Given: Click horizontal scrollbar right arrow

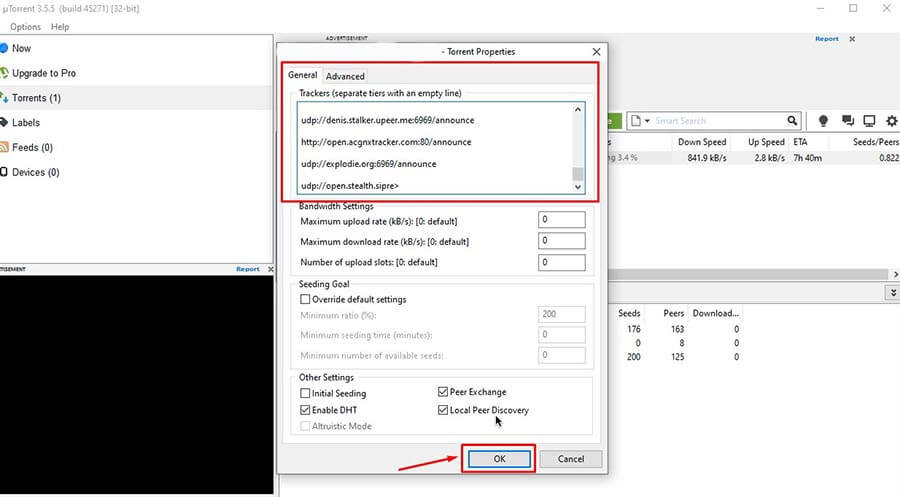Looking at the screenshot, I should (895, 274).
